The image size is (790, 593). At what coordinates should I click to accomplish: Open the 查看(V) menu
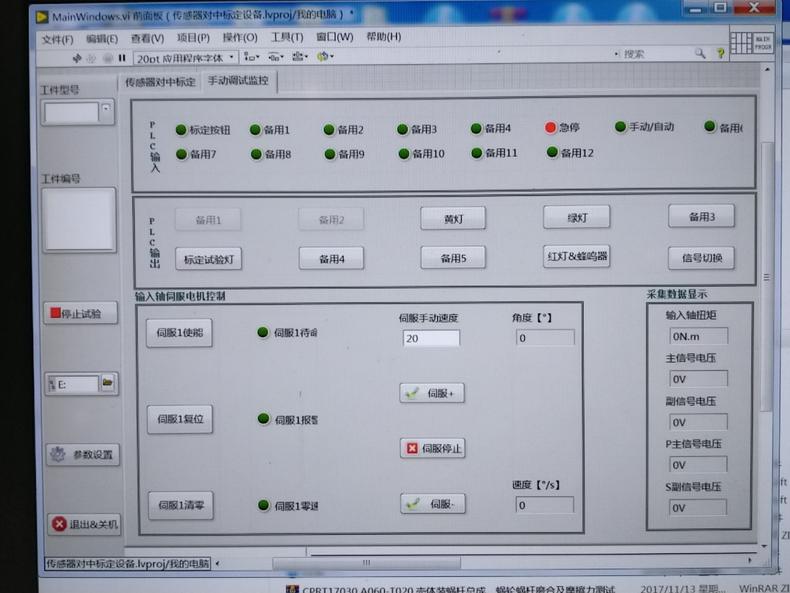[147, 38]
